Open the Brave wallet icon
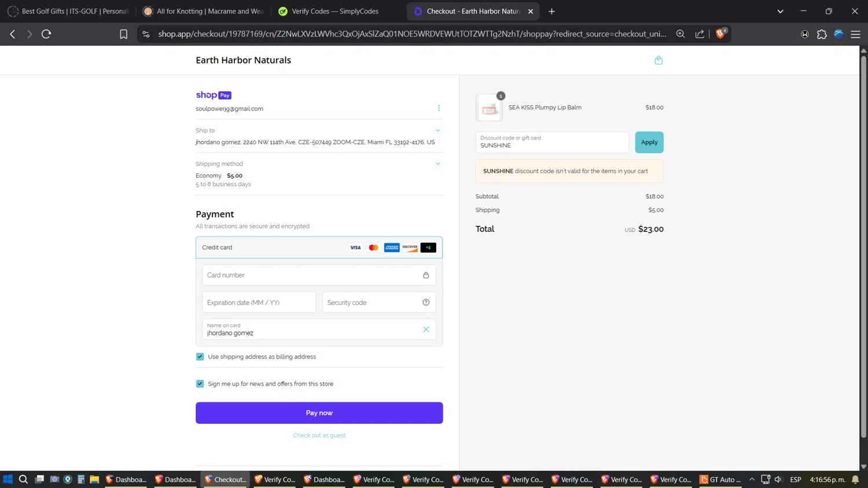This screenshot has width=868, height=488. click(805, 34)
